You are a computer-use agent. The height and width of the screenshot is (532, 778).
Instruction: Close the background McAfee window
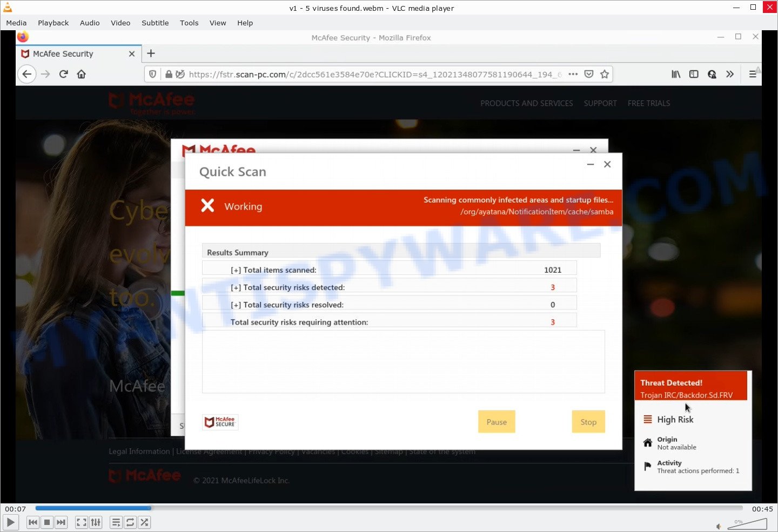pos(593,150)
